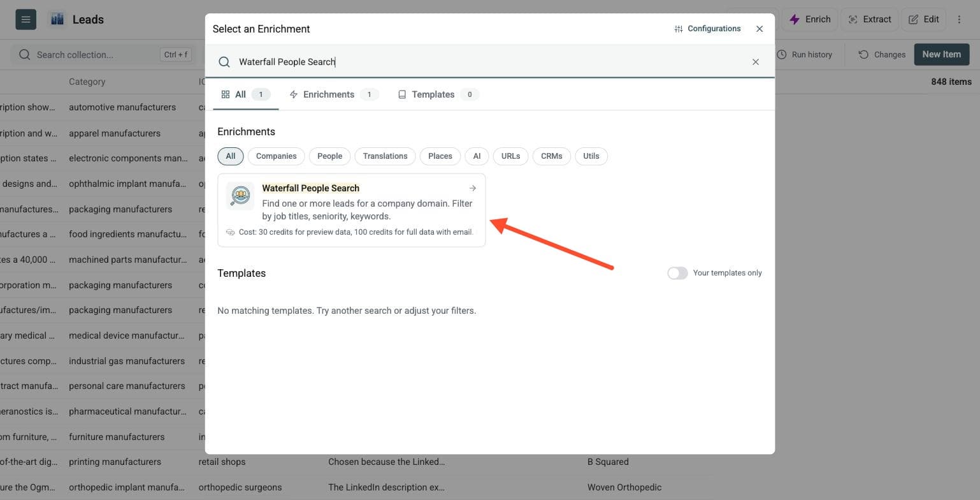
Task: Select the CRMs filter chip
Action: pos(552,156)
